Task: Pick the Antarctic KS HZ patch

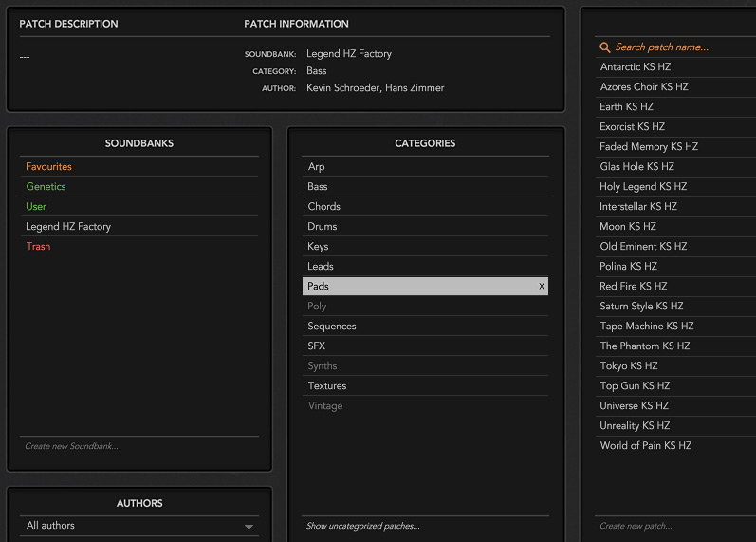Action: 636,67
